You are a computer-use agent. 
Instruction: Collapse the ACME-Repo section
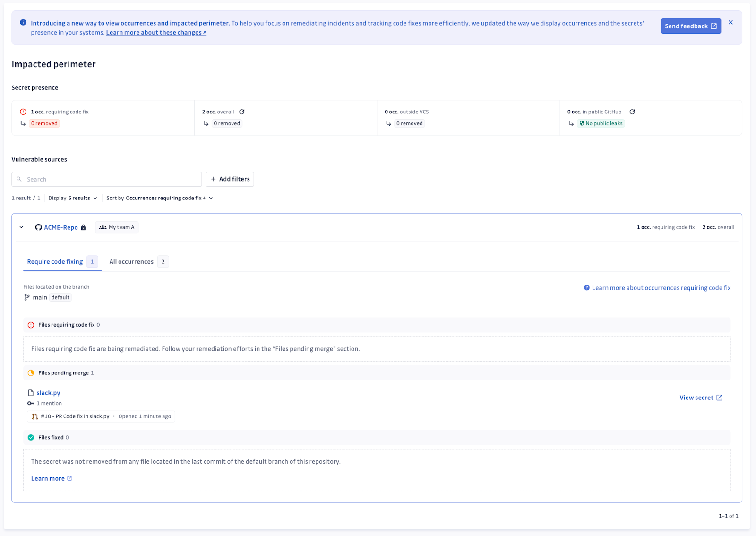(x=21, y=227)
